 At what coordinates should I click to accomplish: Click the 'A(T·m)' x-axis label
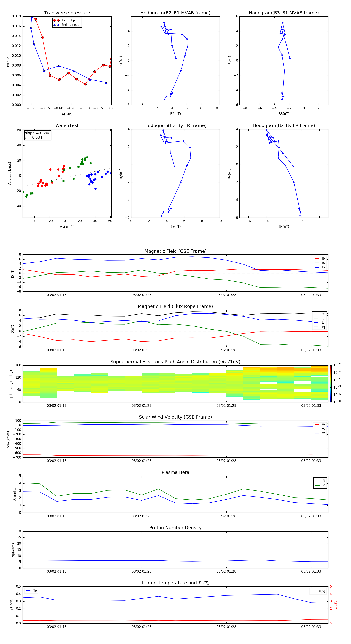67,114
